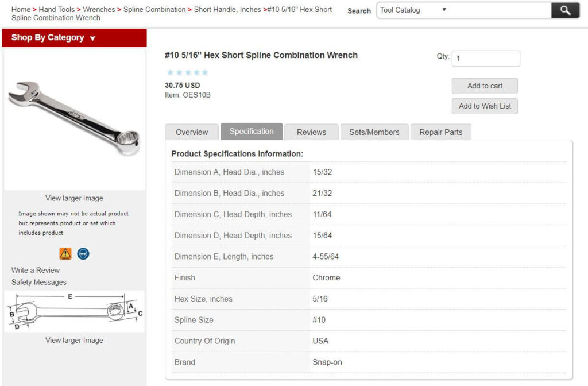Click View larger Image under the product photo
Image resolution: width=588 pixels, height=386 pixels.
pyautogui.click(x=74, y=198)
